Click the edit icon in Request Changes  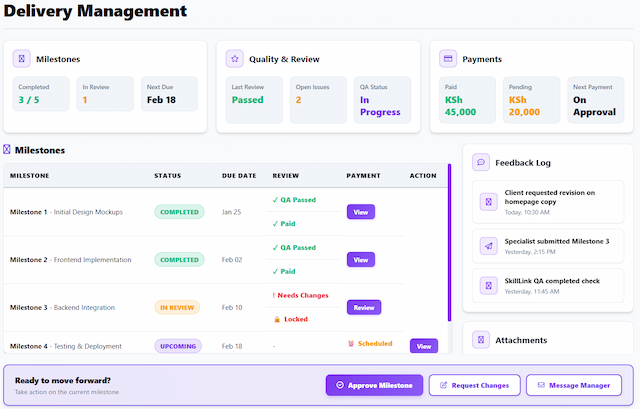click(x=443, y=385)
